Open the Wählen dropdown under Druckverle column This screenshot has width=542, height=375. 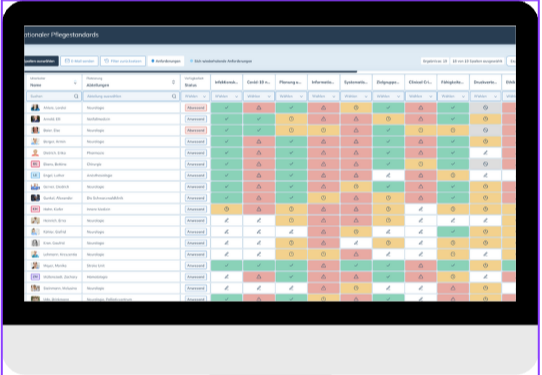pyautogui.click(x=485, y=96)
